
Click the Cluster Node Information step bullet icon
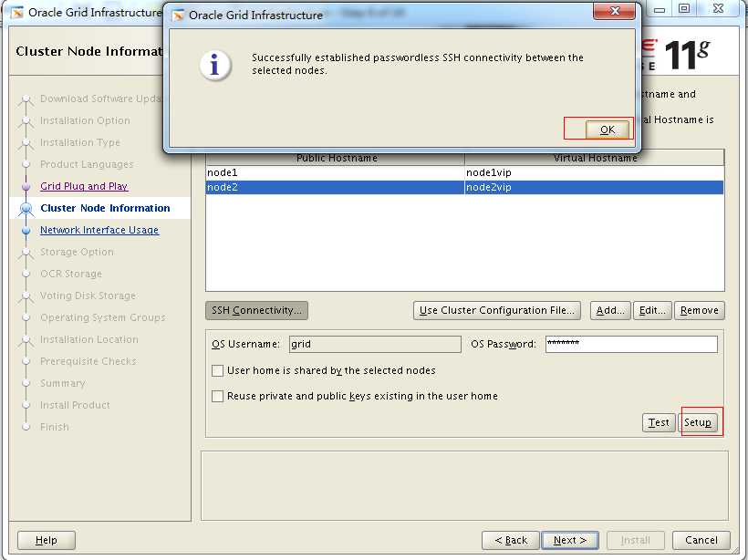click(26, 209)
